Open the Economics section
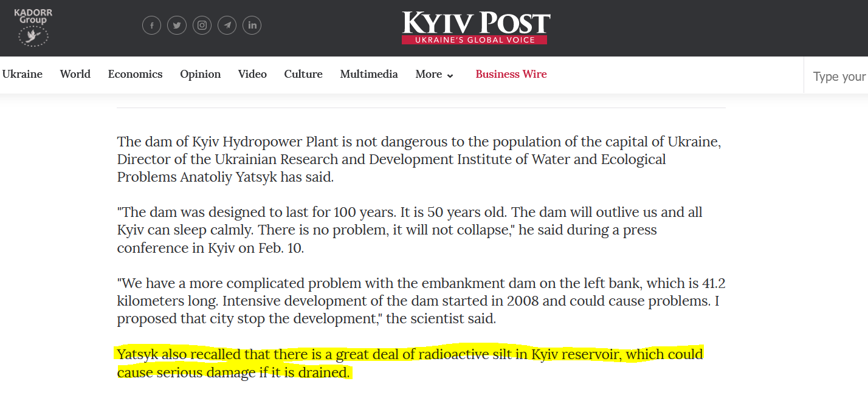 click(136, 74)
